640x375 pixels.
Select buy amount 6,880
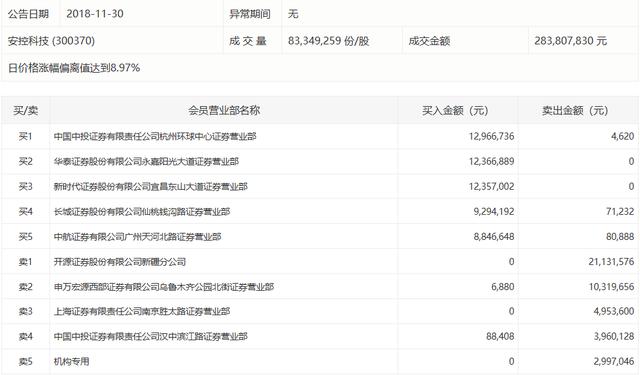tap(503, 287)
